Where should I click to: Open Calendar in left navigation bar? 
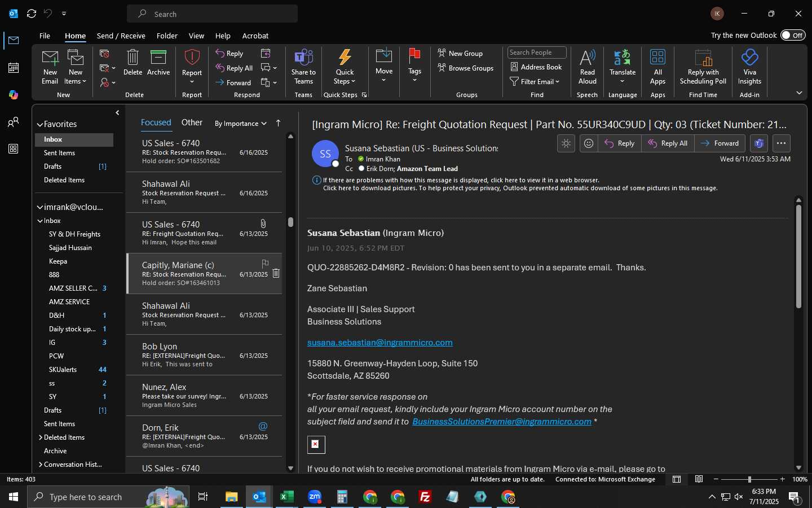14,68
